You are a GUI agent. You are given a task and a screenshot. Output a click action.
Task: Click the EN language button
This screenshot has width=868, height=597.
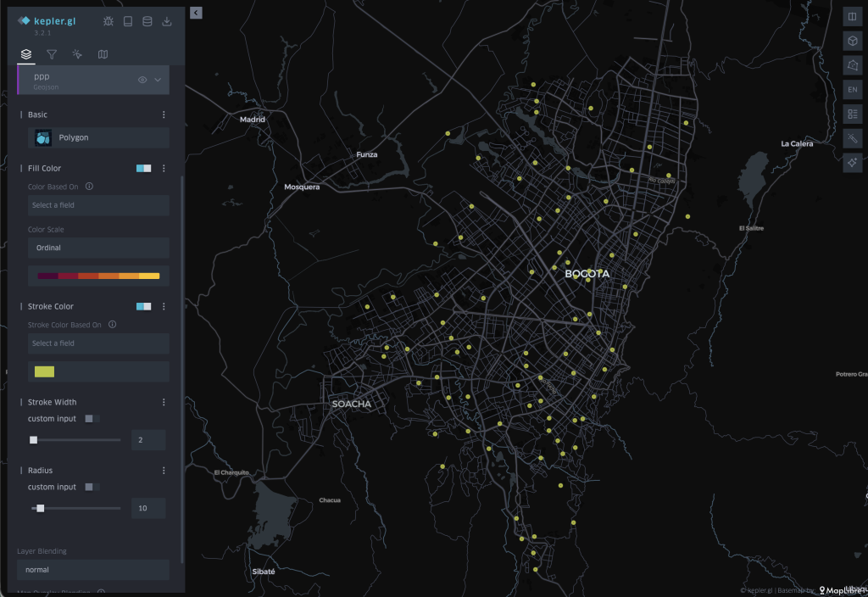click(x=852, y=89)
